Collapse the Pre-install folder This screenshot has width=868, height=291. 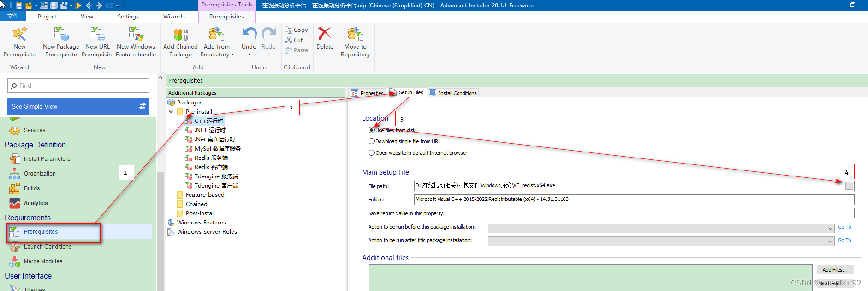tap(171, 112)
